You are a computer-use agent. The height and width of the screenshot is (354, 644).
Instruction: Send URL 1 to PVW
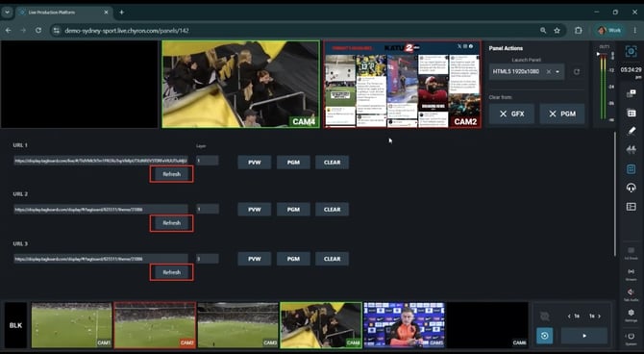click(255, 163)
